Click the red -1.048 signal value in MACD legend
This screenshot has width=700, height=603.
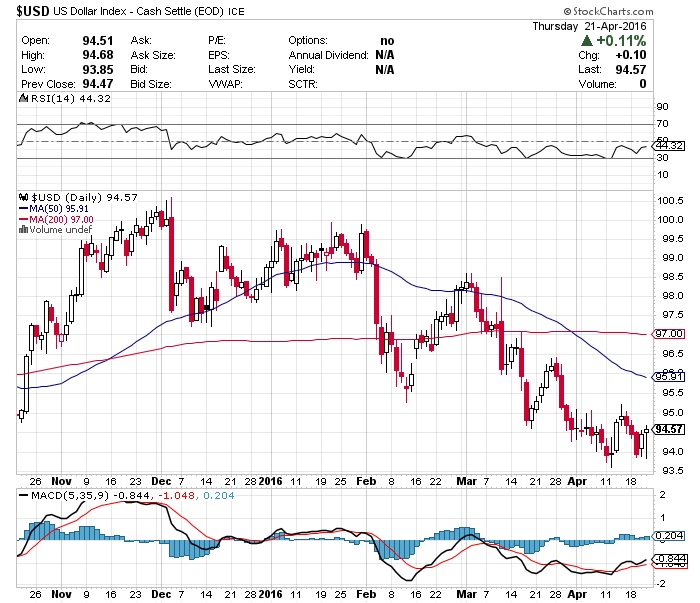[x=177, y=495]
